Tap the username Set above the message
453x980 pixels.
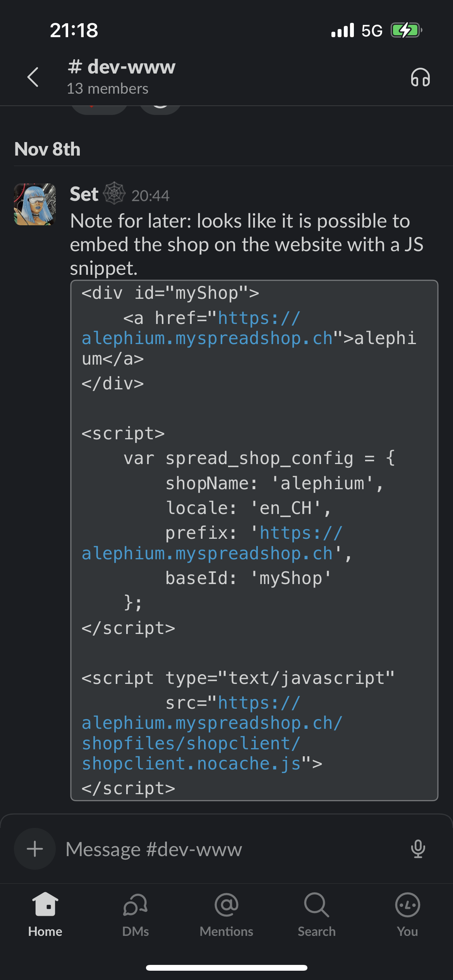(x=84, y=194)
